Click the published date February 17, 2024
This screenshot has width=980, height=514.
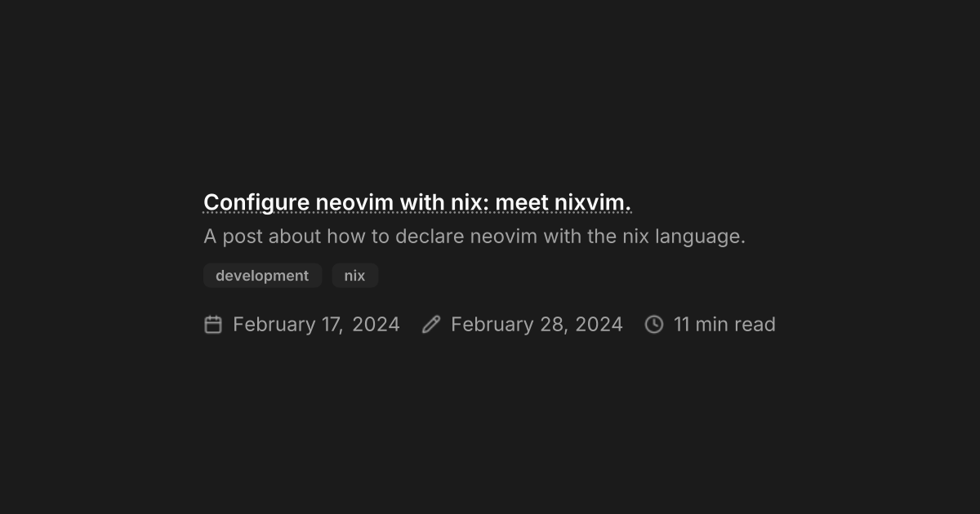coord(316,325)
